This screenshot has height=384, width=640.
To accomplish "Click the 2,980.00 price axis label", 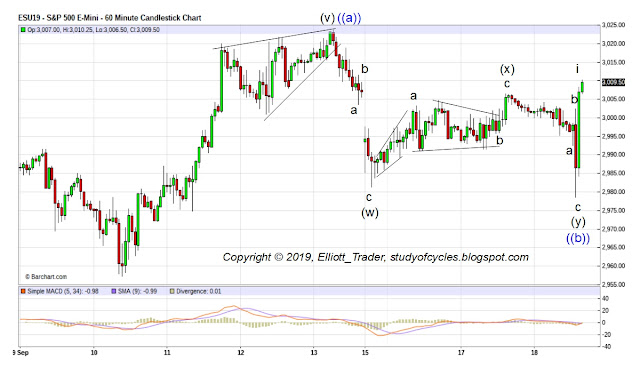I will tap(613, 192).
